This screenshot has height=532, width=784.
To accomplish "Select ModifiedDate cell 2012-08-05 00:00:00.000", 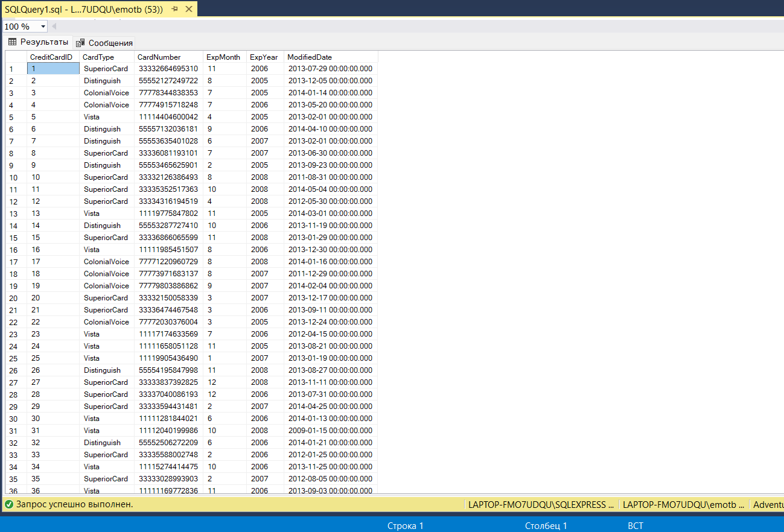I will point(331,479).
